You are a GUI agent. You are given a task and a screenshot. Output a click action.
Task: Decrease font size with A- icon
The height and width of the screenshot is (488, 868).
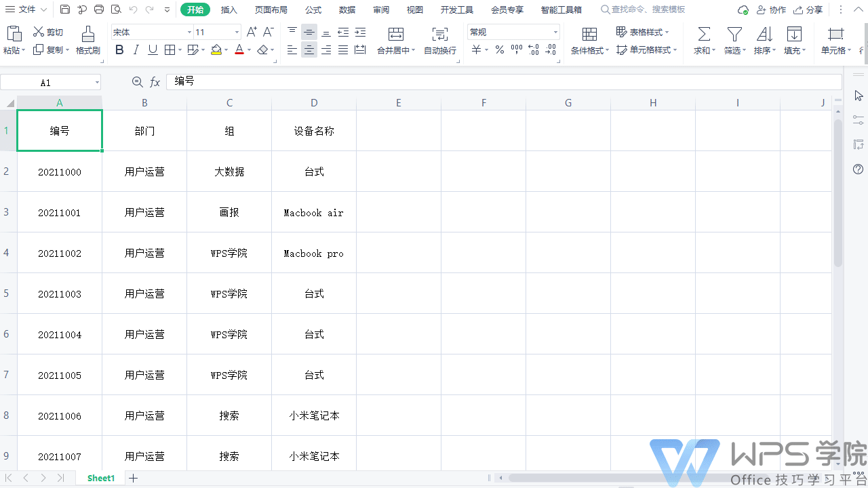pos(268,32)
